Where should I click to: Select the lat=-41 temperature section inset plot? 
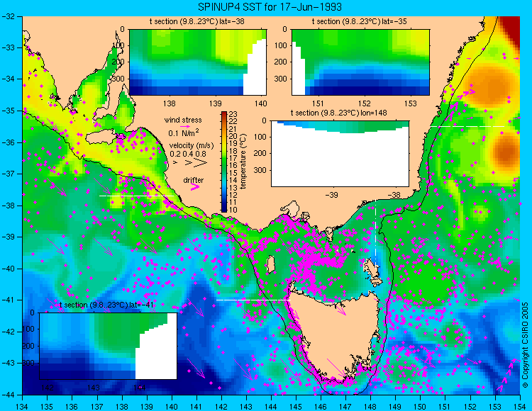coord(109,346)
